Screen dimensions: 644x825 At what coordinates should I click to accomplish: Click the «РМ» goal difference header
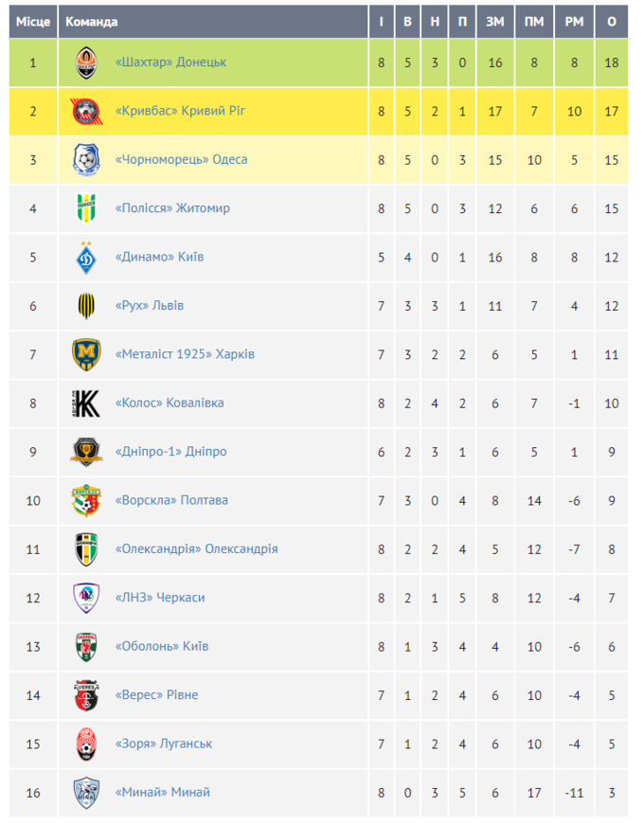(574, 21)
